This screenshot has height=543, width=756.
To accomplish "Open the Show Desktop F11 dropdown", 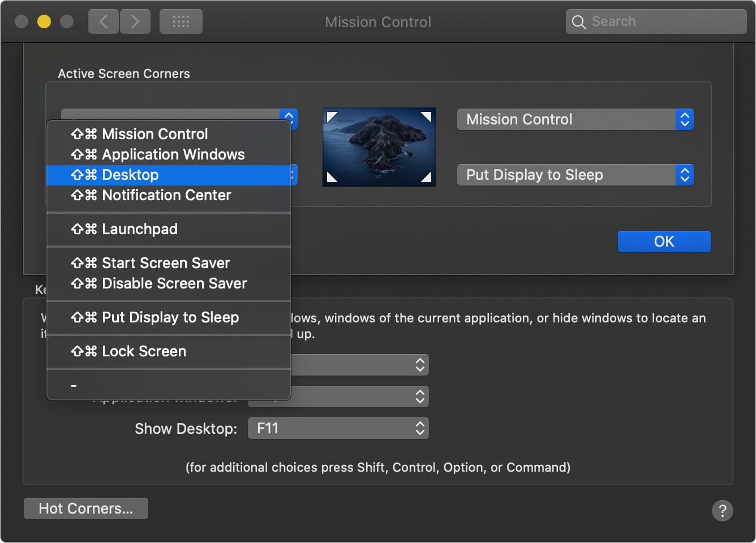I will 338,428.
